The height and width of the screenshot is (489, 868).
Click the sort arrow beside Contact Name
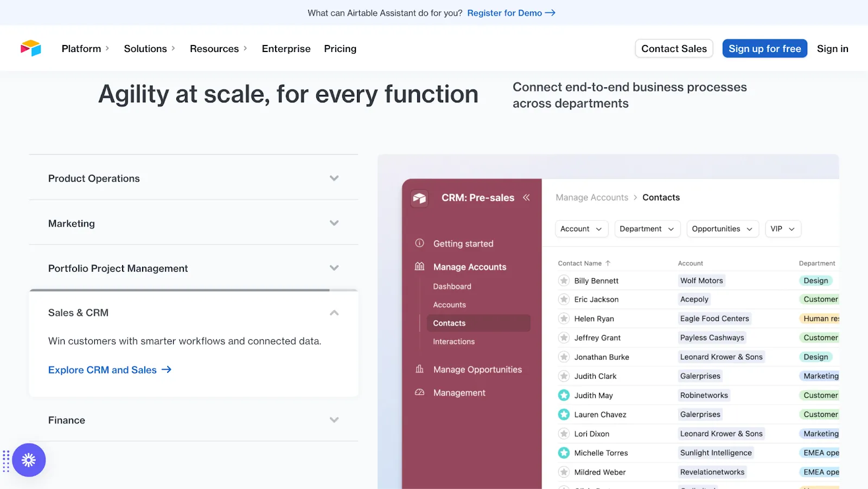point(608,263)
